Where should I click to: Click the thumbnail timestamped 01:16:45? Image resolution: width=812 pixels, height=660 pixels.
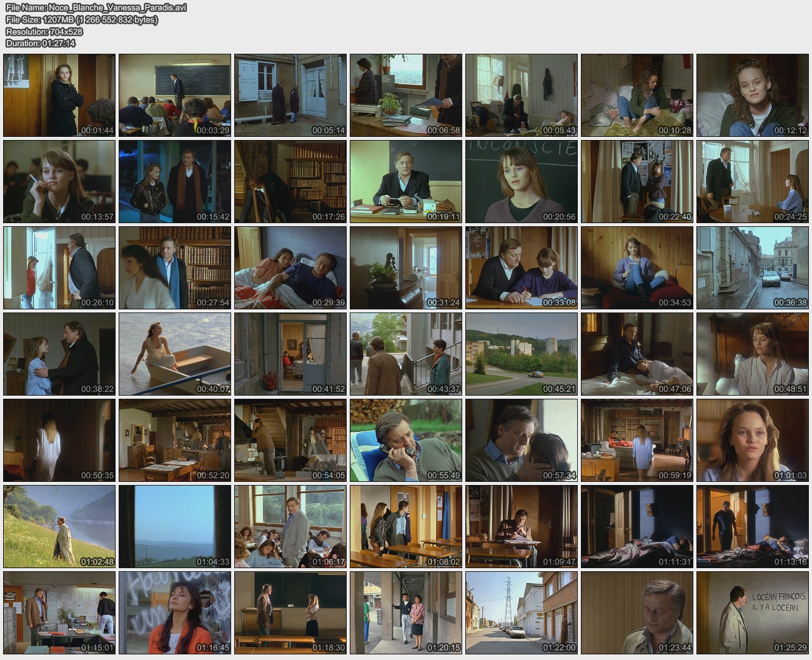click(x=175, y=612)
